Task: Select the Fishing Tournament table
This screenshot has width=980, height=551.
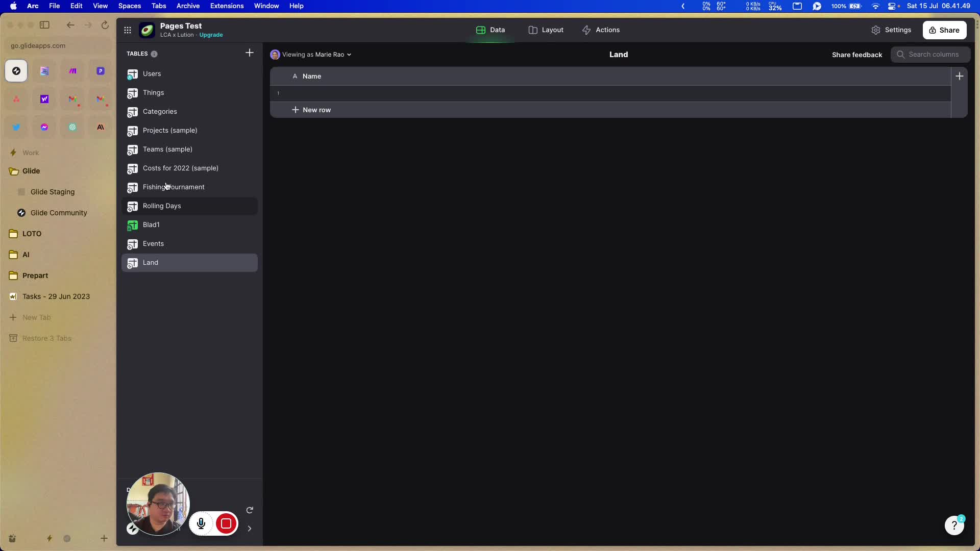Action: pyautogui.click(x=174, y=187)
